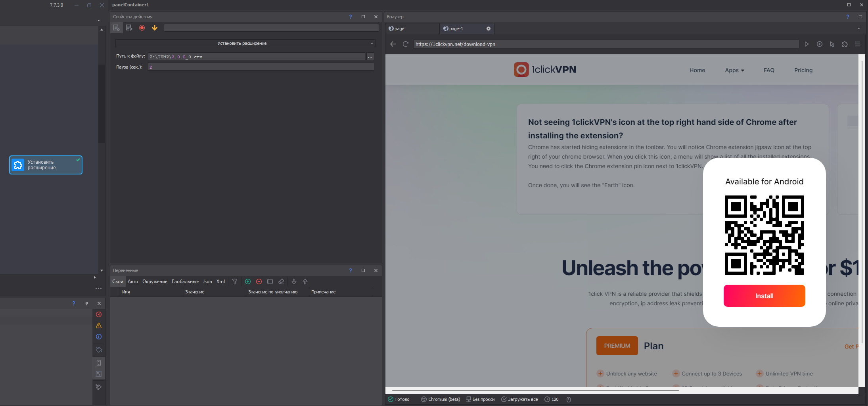
Task: Click the Значение по-умолчанию column header
Action: click(277, 292)
